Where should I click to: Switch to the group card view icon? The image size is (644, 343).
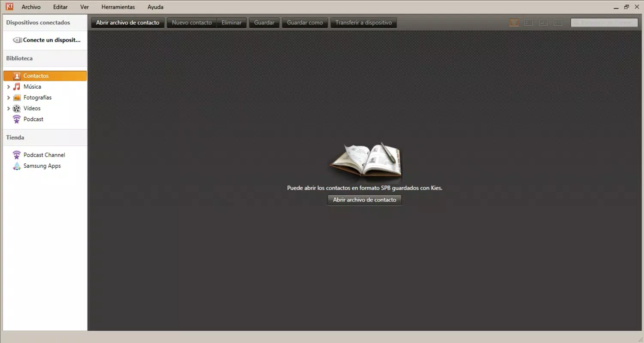(558, 23)
